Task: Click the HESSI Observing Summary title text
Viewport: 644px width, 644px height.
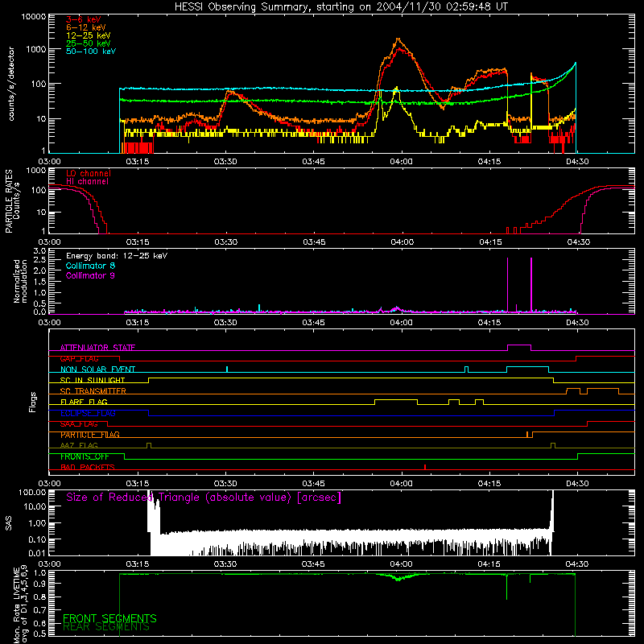Action: (341, 7)
